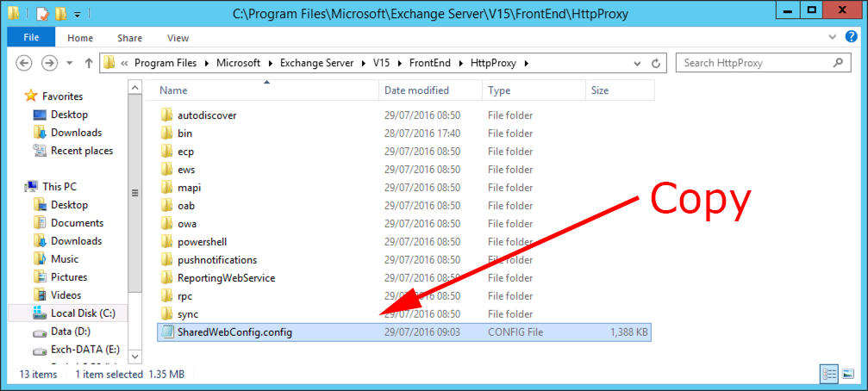The height and width of the screenshot is (391, 868).
Task: Select the autodiscover folder icon
Action: [166, 115]
